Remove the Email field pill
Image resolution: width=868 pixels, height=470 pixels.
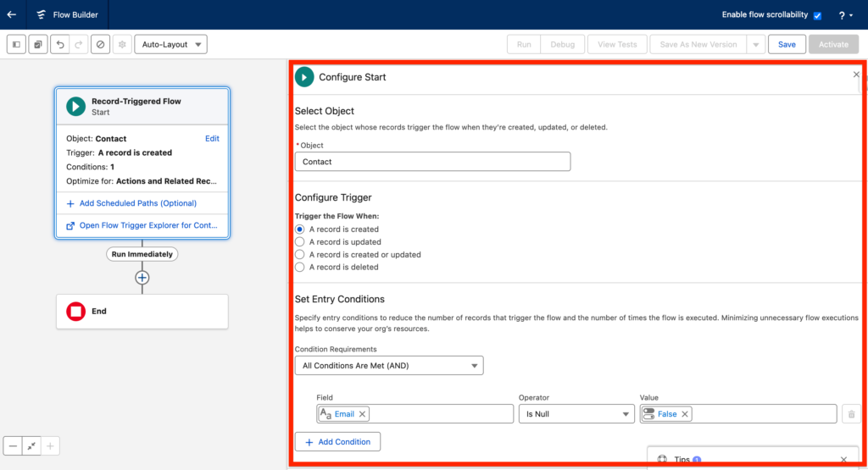pyautogui.click(x=363, y=414)
